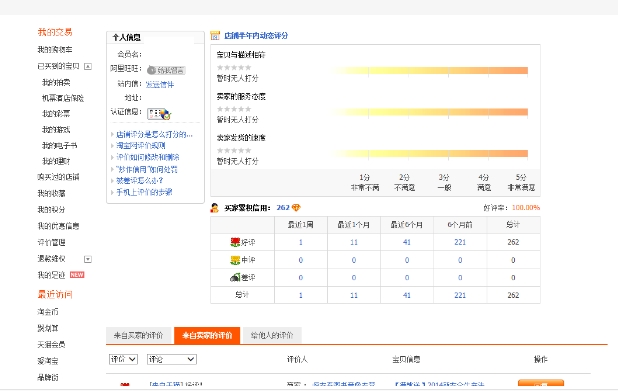This screenshot has width=618, height=391.
Task: Open 我的优惠信息 in the sidebar
Action: [x=58, y=226]
